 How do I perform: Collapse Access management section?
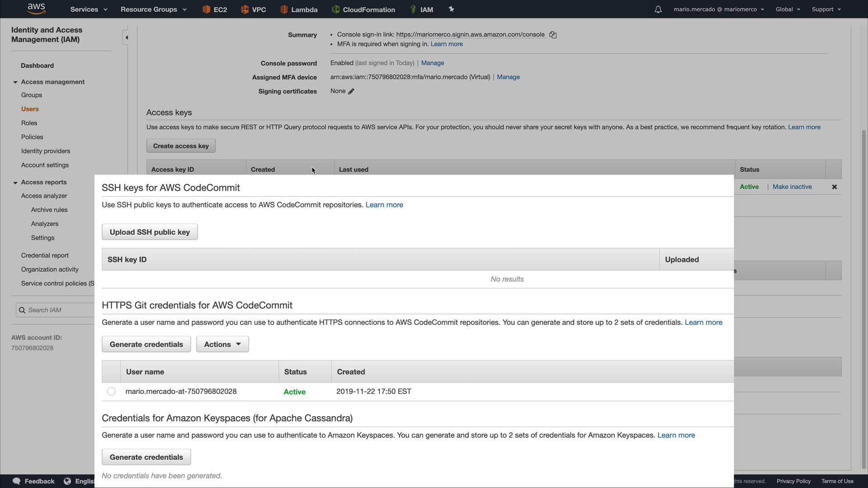tap(15, 82)
